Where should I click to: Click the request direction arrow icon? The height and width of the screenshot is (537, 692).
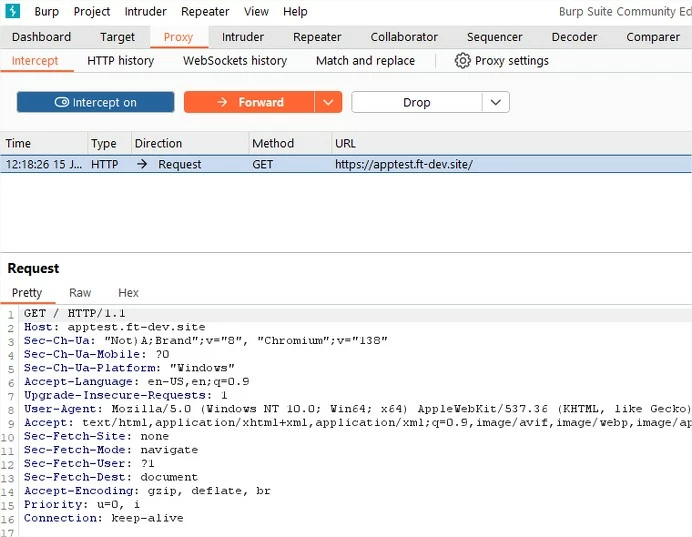pos(142,164)
